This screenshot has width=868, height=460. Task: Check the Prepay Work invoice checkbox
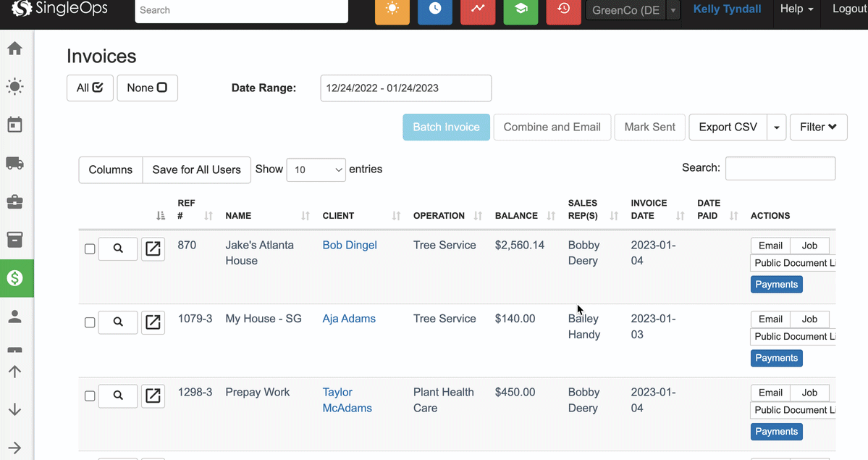tap(90, 396)
